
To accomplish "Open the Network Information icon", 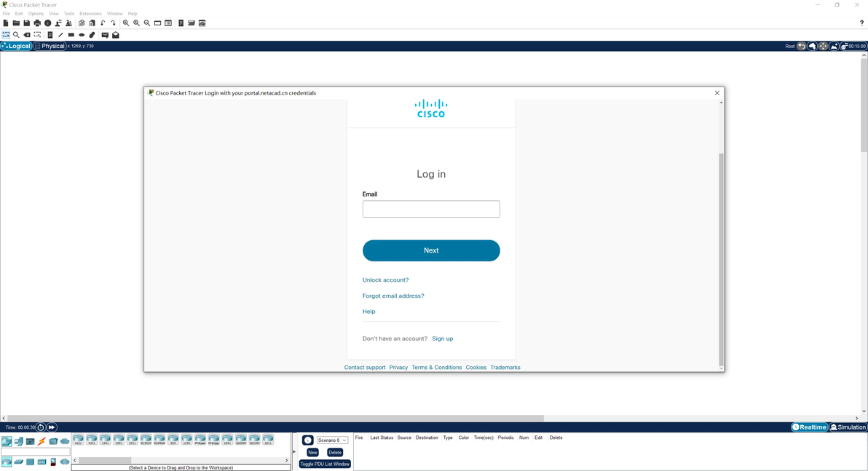I will [47, 23].
